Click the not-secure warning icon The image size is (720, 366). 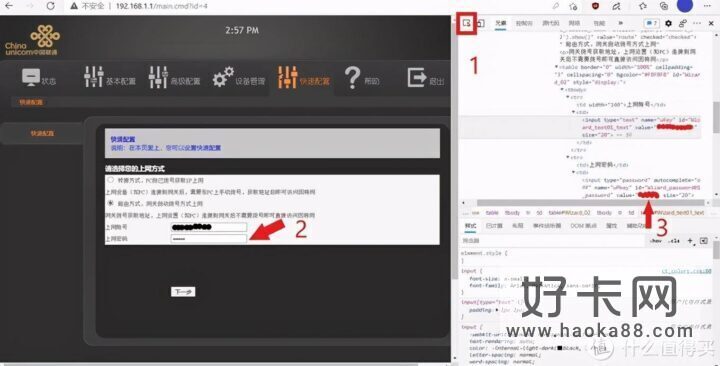[x=73, y=6]
